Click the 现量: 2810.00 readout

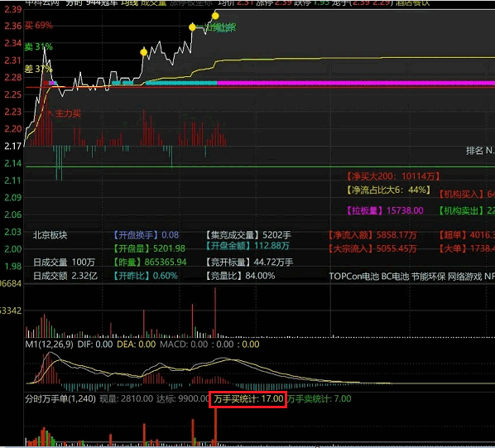pyautogui.click(x=127, y=398)
